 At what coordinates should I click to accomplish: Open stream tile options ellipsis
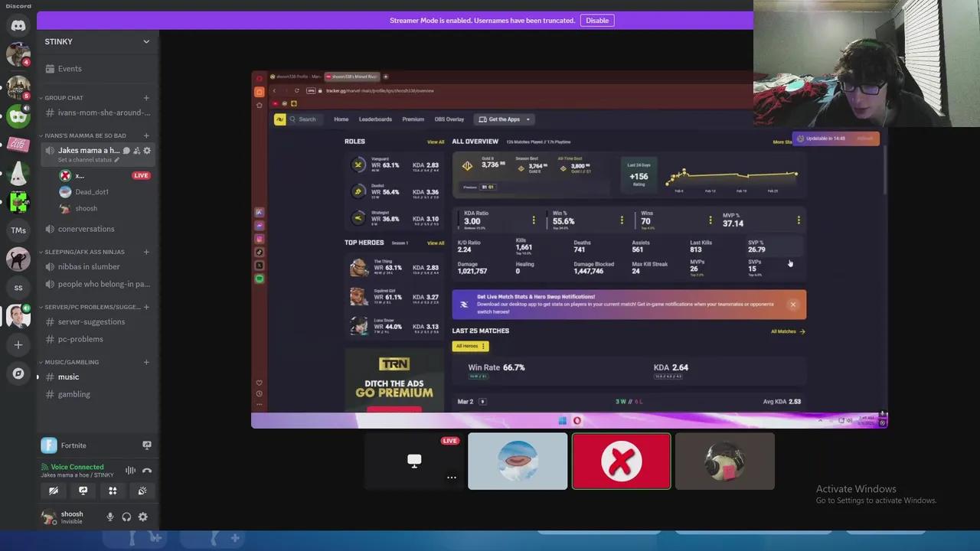coord(452,478)
